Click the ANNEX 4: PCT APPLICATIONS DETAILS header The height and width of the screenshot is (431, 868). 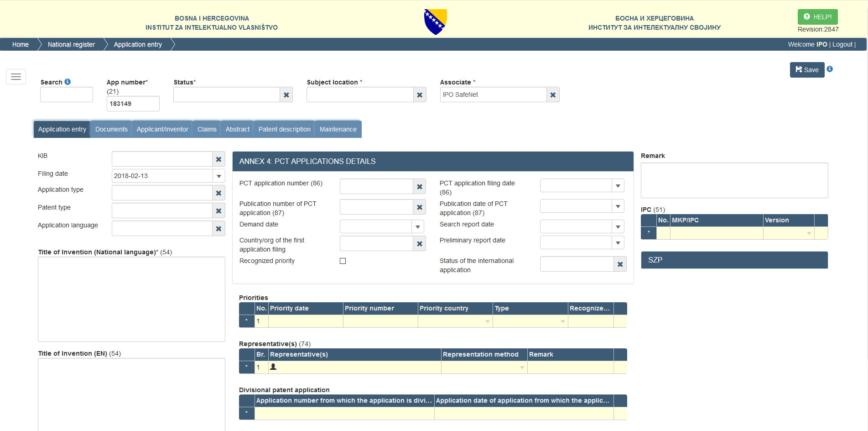pos(433,161)
